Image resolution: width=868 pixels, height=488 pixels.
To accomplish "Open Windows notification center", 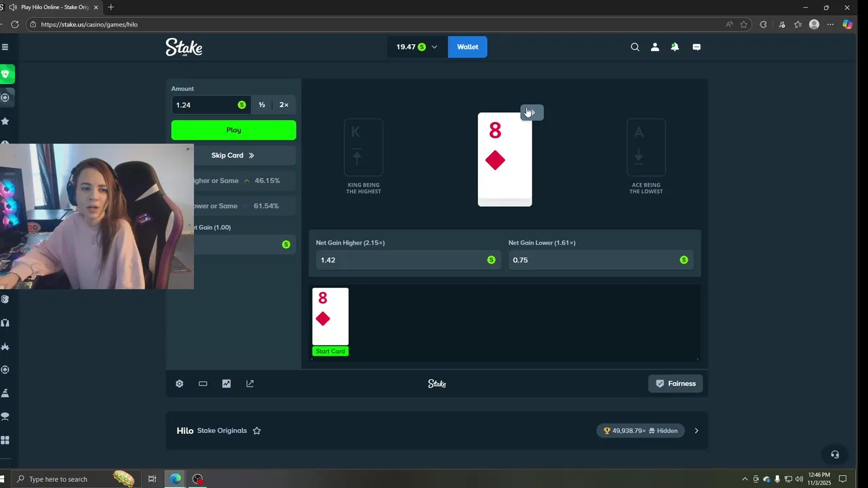I will pos(843,479).
